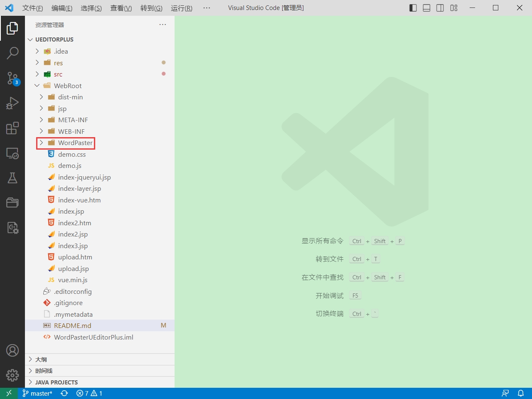The height and width of the screenshot is (399, 532).
Task: Click the VS Code logo in title bar
Action: 9,8
